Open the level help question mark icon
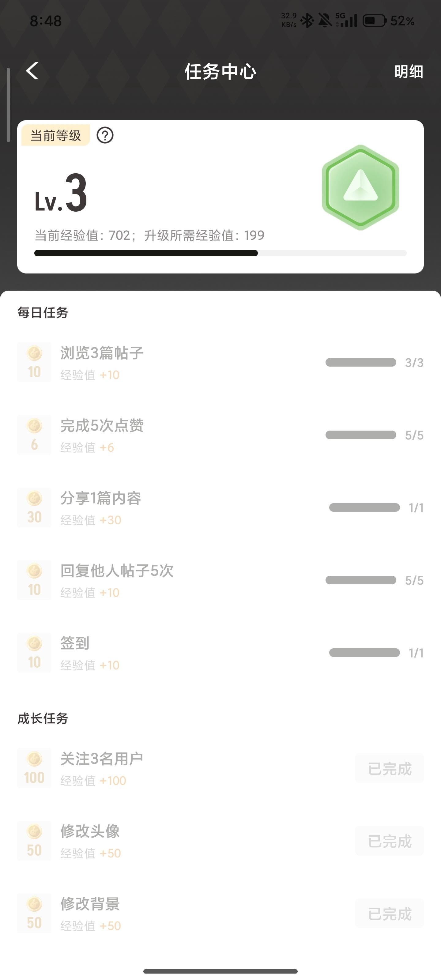 coord(105,135)
